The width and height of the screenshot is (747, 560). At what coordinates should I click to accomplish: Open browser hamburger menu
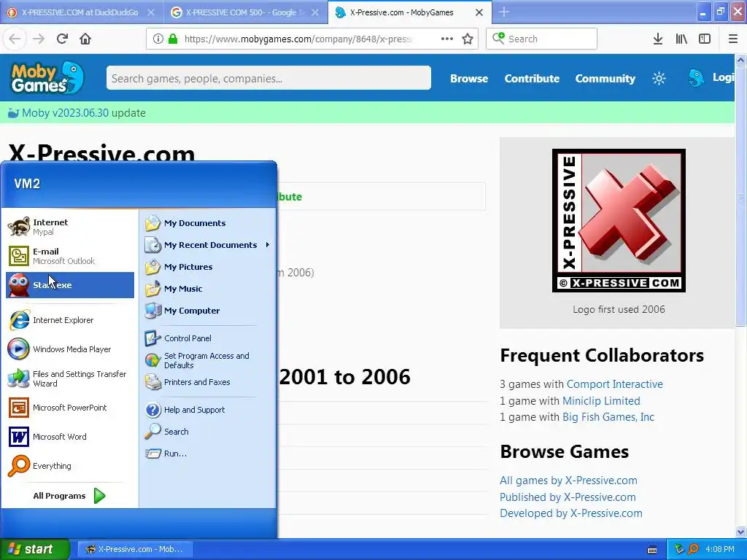733,39
